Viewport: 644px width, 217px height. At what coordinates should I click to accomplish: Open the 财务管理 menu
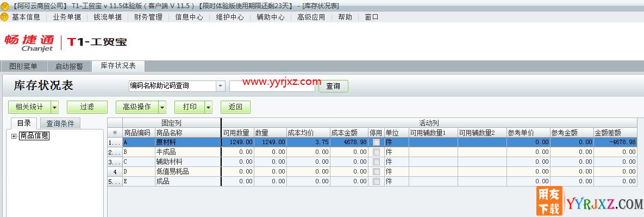point(148,17)
